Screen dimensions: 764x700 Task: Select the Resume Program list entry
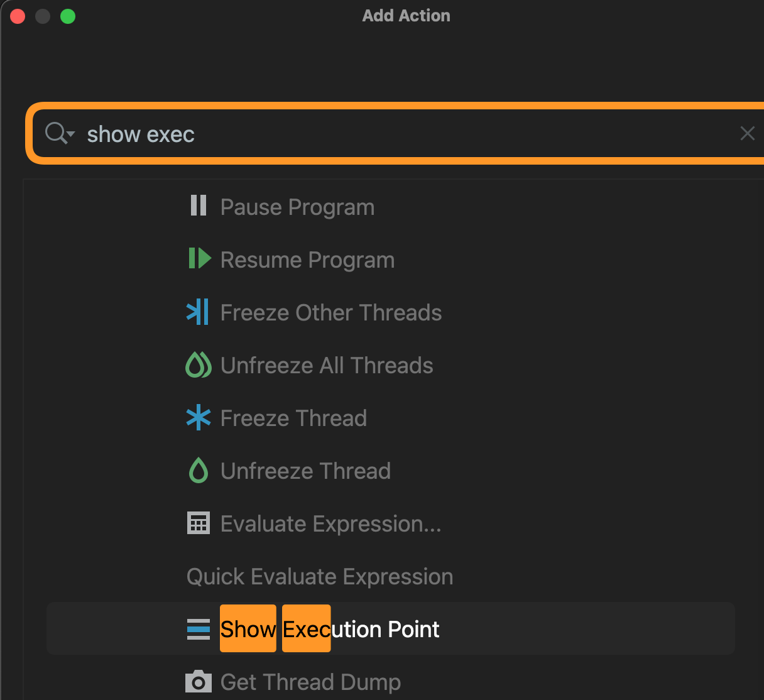pyautogui.click(x=307, y=259)
